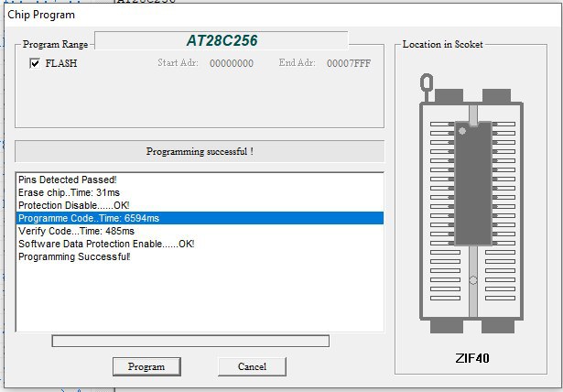
Task: Click the socket lever handle in the diagram
Action: [427, 87]
